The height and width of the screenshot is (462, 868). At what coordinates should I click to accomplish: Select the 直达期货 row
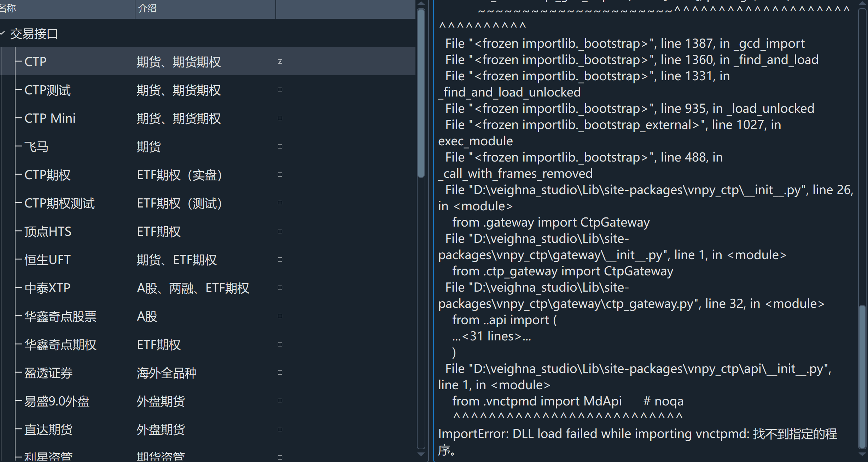click(48, 429)
